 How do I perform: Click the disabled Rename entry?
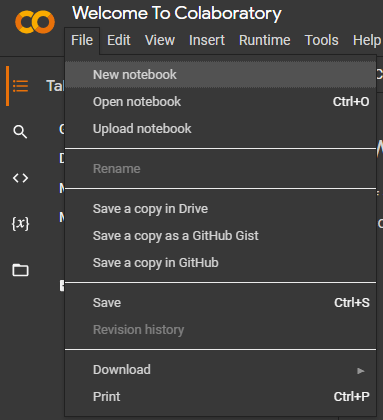click(220, 169)
